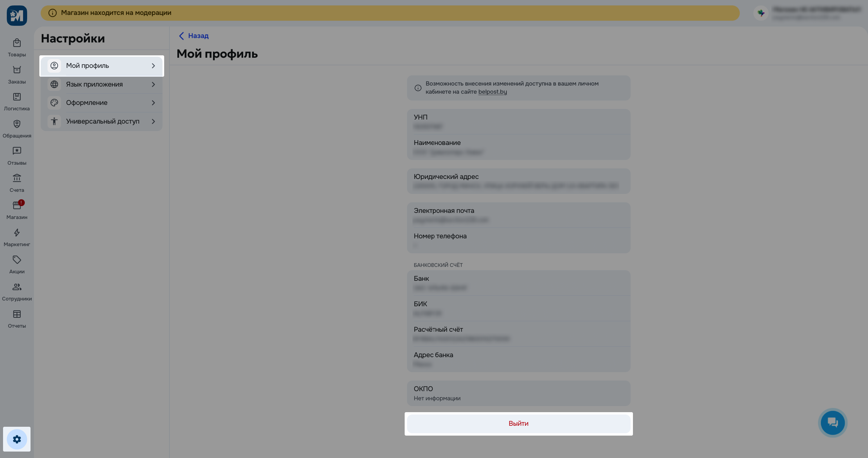Open Магазин with alert badge

tap(17, 205)
